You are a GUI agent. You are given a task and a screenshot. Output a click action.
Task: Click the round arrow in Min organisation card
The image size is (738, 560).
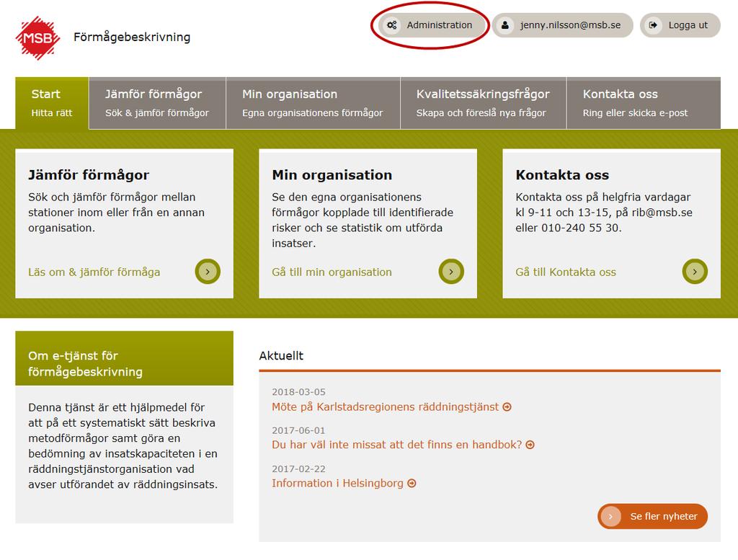[451, 272]
